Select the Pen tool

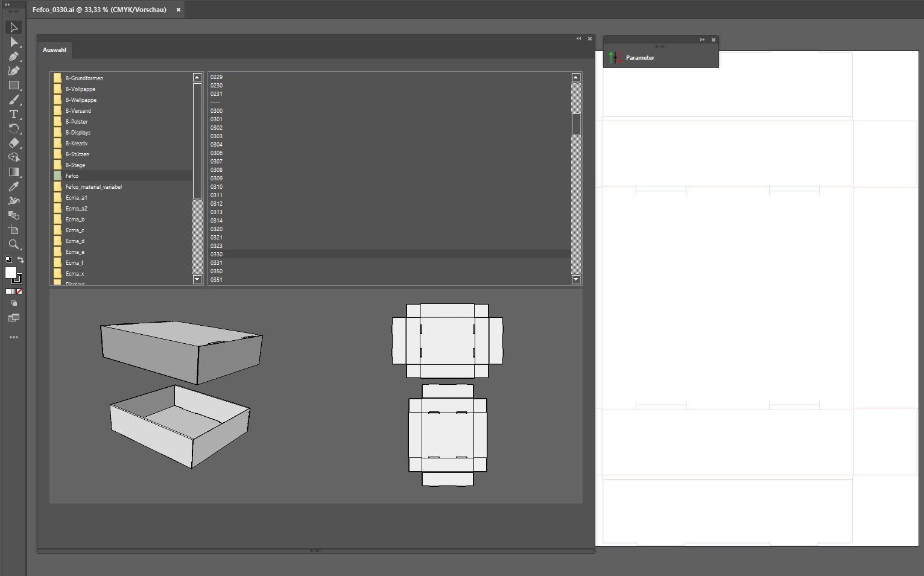pyautogui.click(x=13, y=56)
